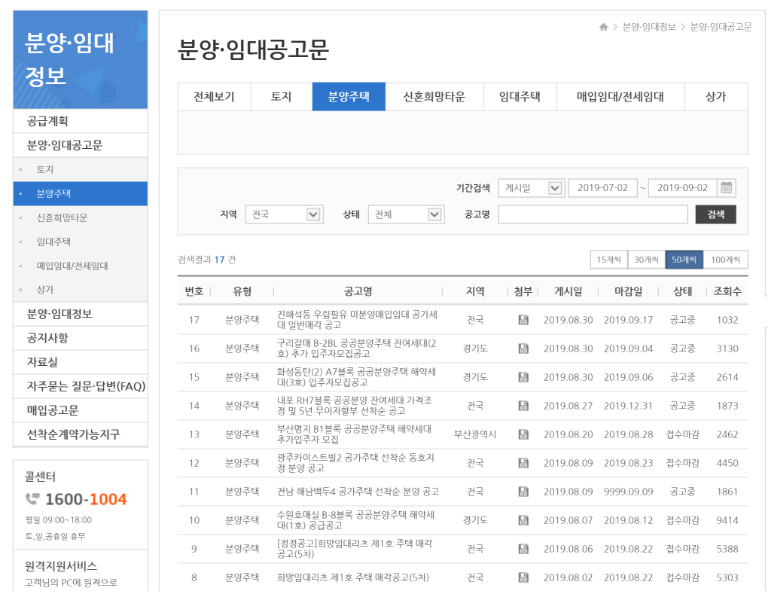Select 매입임대/전세임대 in the sidebar submenu
This screenshot has height=613, width=777.
pos(80,266)
